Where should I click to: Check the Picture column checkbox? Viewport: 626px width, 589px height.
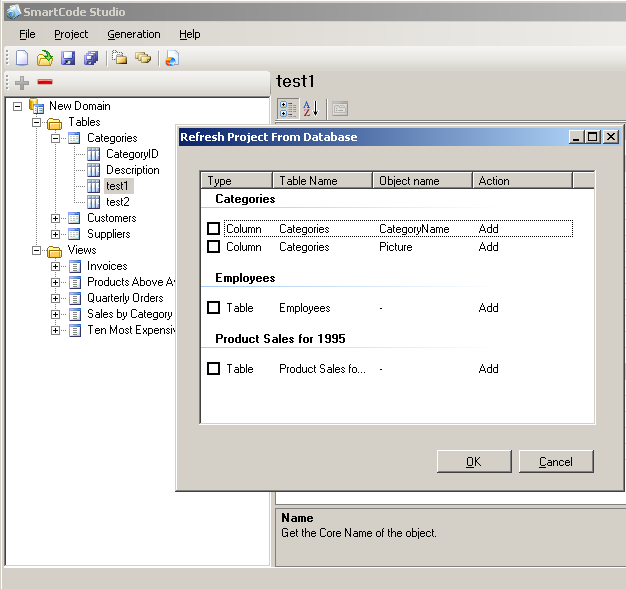tap(214, 246)
